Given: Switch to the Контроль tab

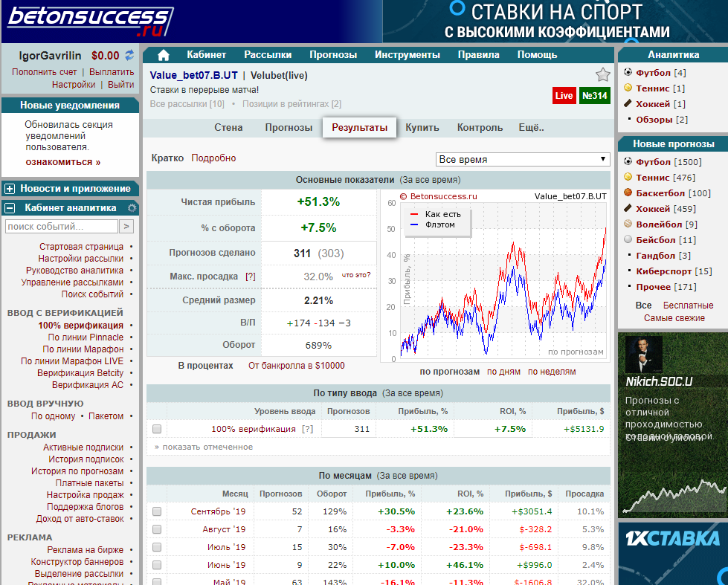Looking at the screenshot, I should pyautogui.click(x=480, y=127).
